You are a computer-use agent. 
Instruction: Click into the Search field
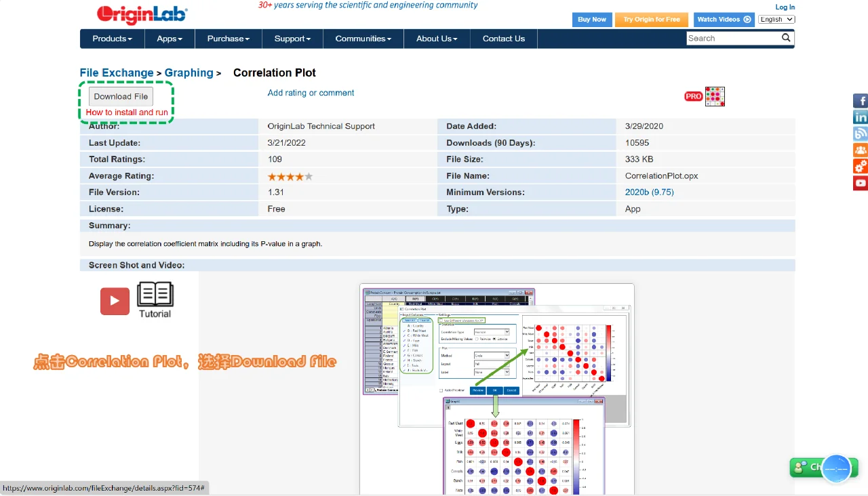tap(733, 39)
